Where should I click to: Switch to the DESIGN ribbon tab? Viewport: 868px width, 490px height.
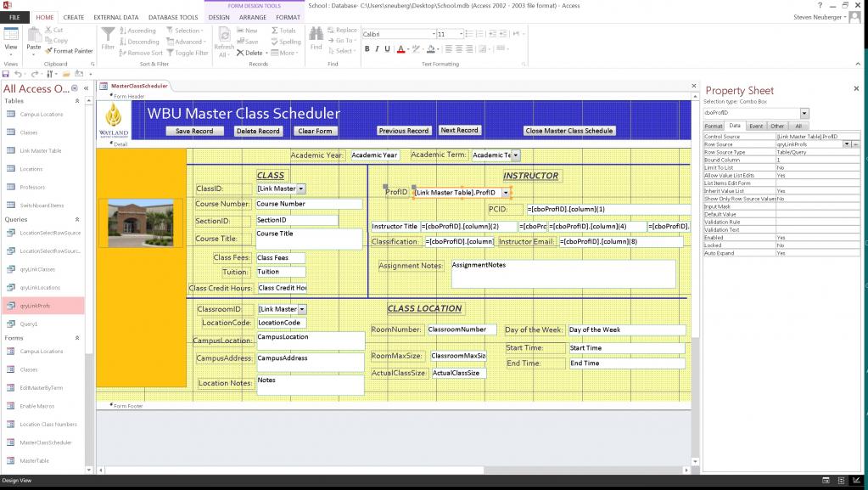click(x=219, y=17)
